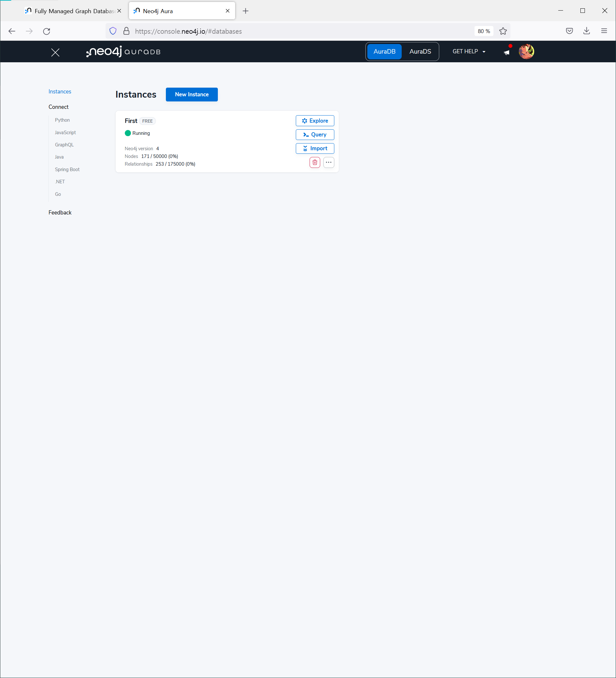The height and width of the screenshot is (678, 616).
Task: Open Query for First instance
Action: (314, 135)
